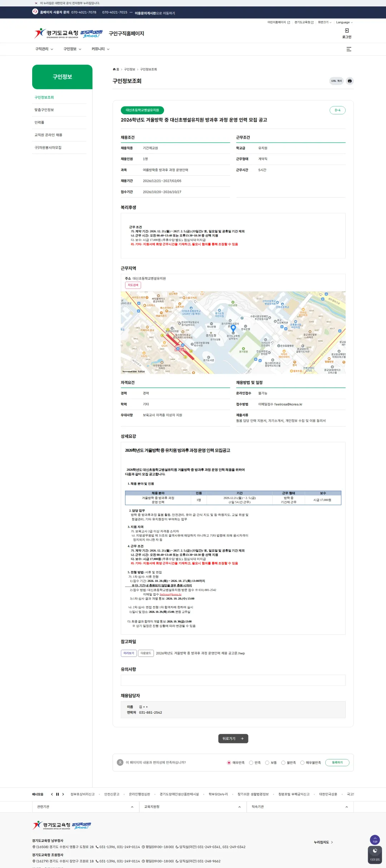This screenshot has height=868, width=386.
Task: Expand the 구인정보 top menu
Action: tap(72, 49)
